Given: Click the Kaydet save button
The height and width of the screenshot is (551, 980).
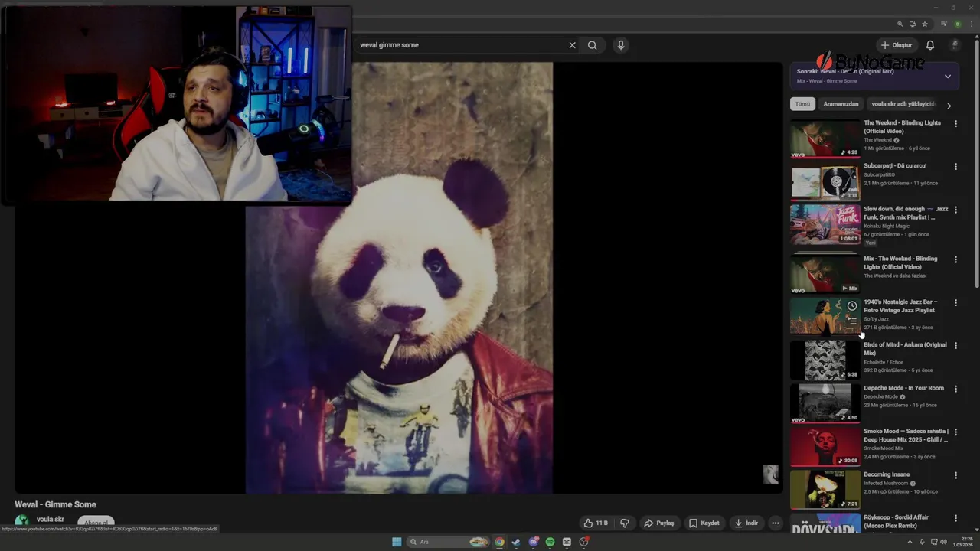Looking at the screenshot, I should click(x=704, y=523).
